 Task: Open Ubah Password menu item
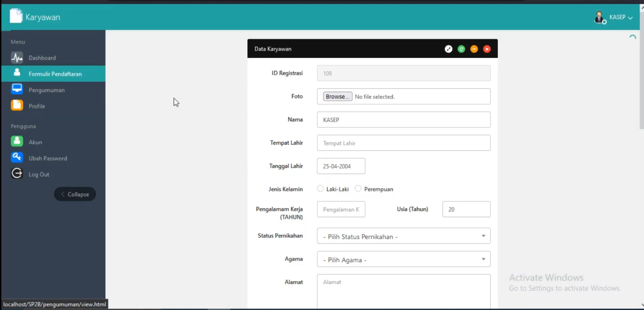pos(53,158)
